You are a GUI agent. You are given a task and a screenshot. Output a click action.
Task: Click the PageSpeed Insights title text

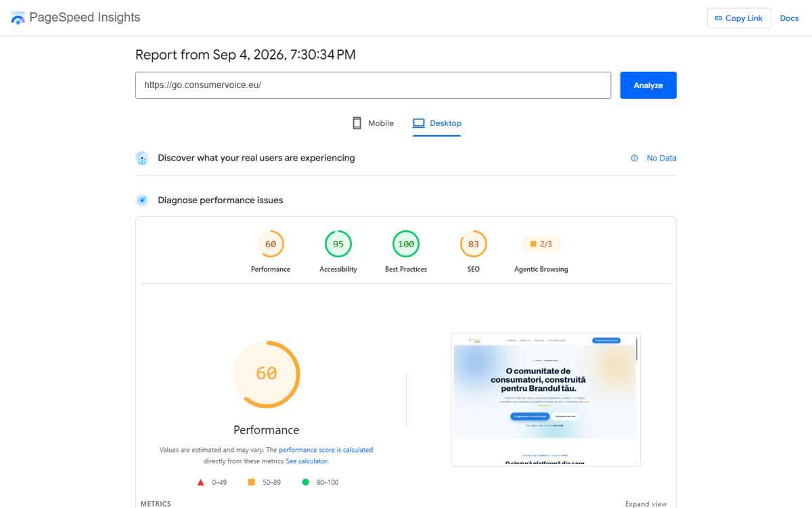85,18
